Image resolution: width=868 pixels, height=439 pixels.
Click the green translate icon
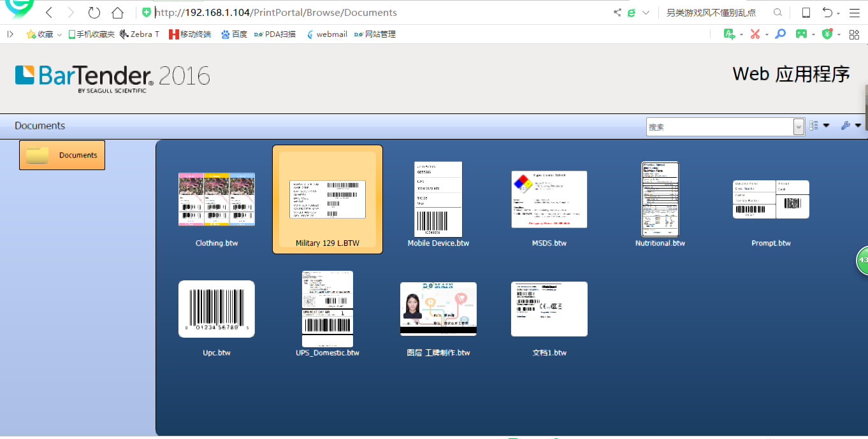coord(730,34)
